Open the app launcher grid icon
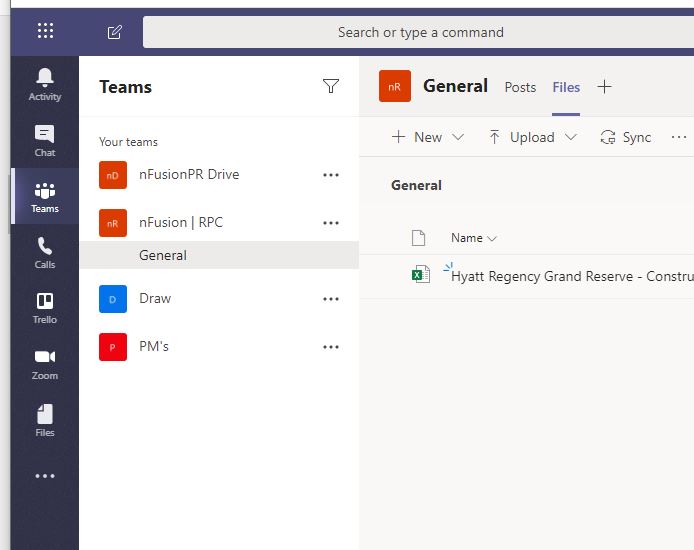Viewport: 694px width, 550px height. click(45, 31)
